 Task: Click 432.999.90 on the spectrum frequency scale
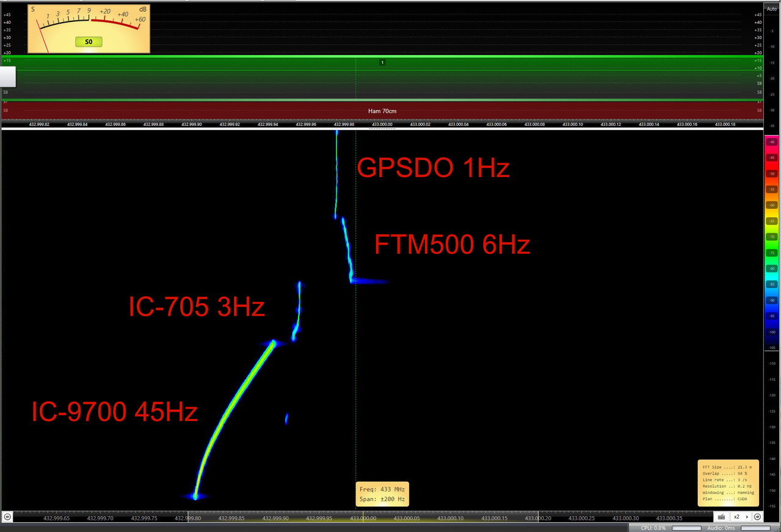pos(192,124)
